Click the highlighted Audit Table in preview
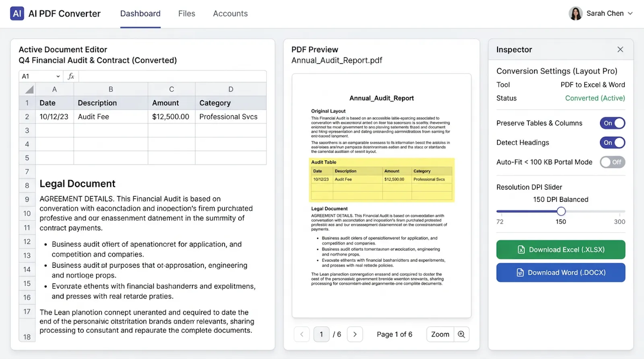 pos(382,180)
